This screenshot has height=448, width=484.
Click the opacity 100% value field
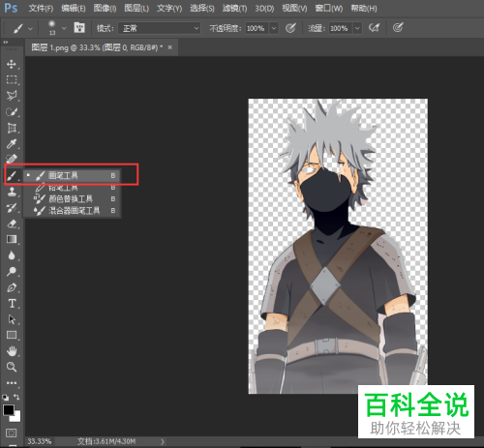(257, 28)
